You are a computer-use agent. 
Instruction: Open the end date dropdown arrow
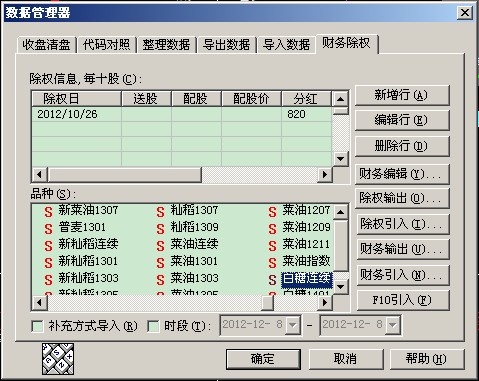tap(393, 325)
